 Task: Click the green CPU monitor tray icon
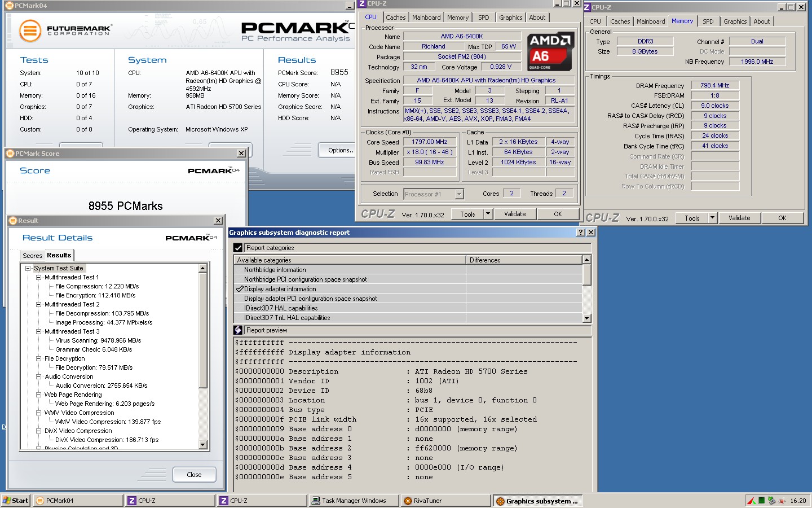(762, 501)
